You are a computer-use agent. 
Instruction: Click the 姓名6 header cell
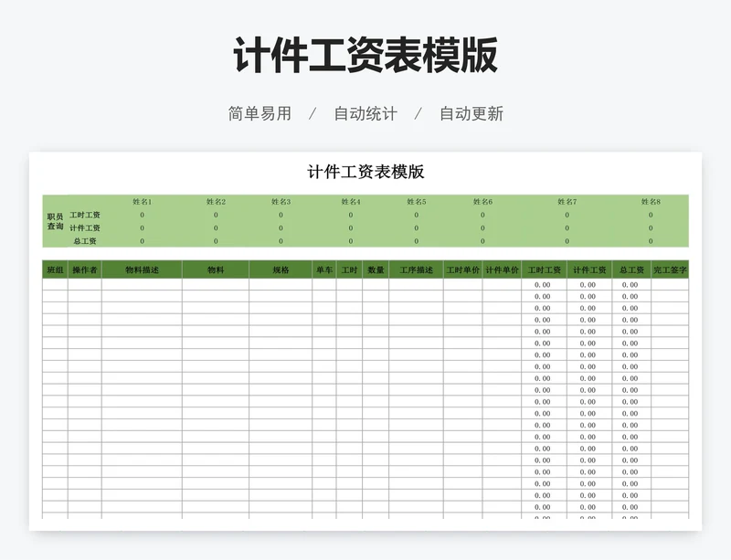point(482,201)
